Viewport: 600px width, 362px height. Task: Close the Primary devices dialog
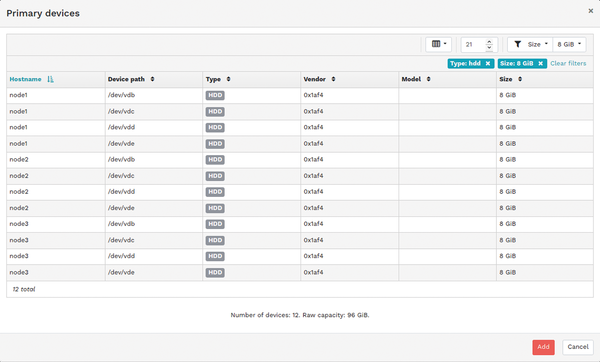(590, 11)
